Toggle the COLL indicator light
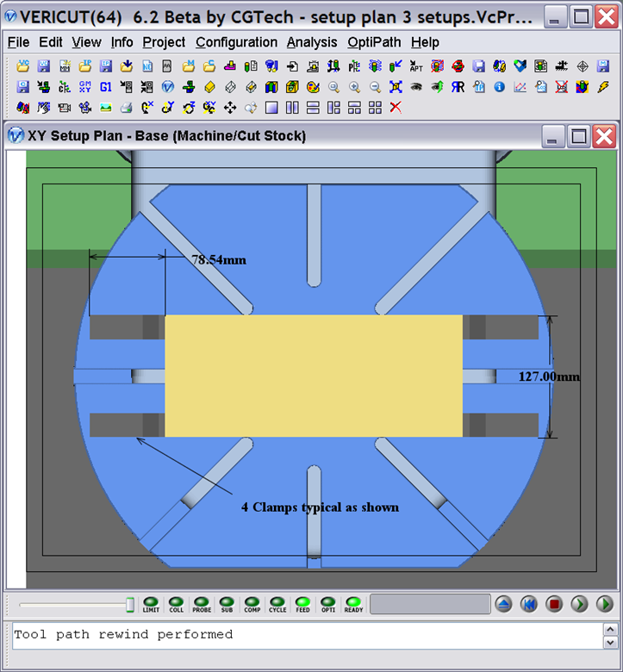Image resolution: width=623 pixels, height=672 pixels. tap(176, 602)
